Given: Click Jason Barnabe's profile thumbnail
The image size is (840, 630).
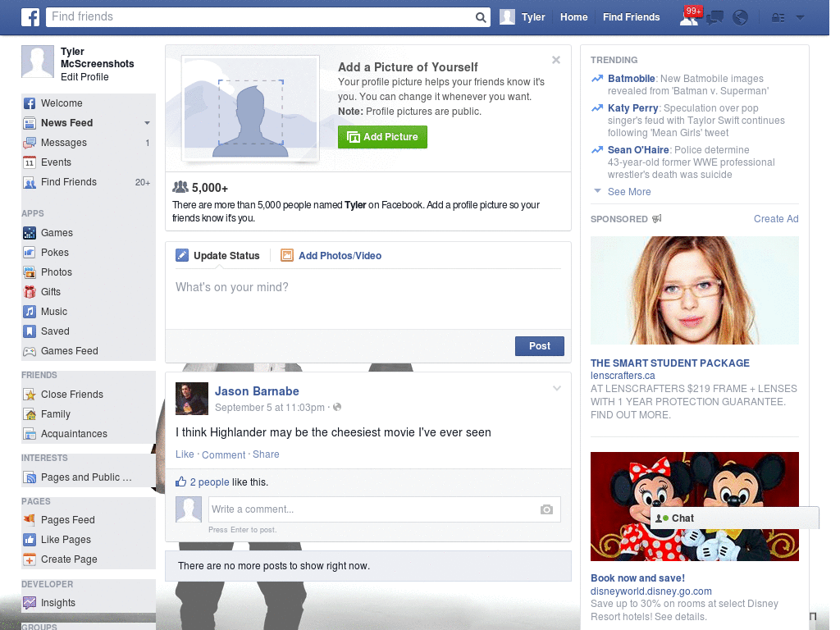Looking at the screenshot, I should pyautogui.click(x=192, y=399).
